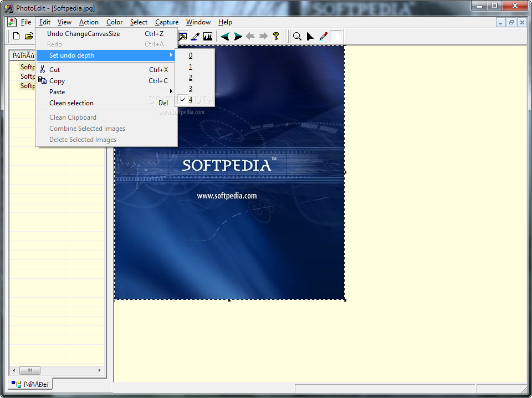Image resolution: width=532 pixels, height=398 pixels.
Task: Click the Open folder toolbar icon
Action: pos(29,36)
